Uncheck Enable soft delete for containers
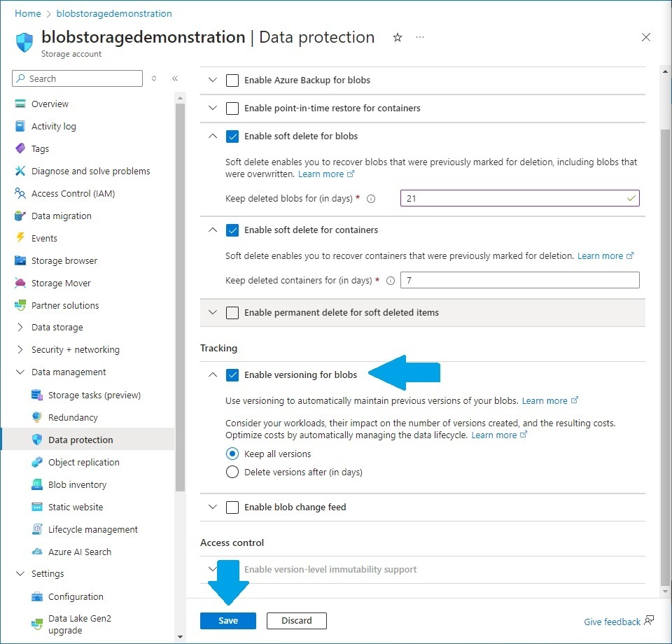Viewport: 672px width, 644px height. [x=232, y=230]
